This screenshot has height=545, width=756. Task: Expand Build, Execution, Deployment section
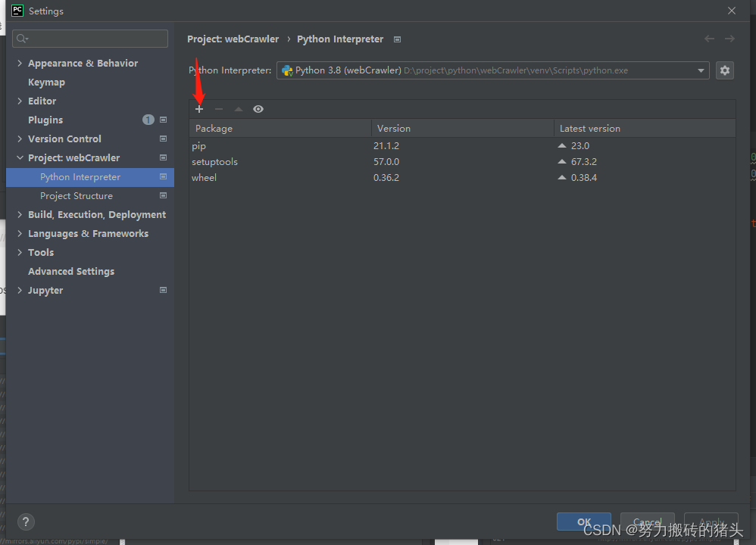tap(20, 214)
